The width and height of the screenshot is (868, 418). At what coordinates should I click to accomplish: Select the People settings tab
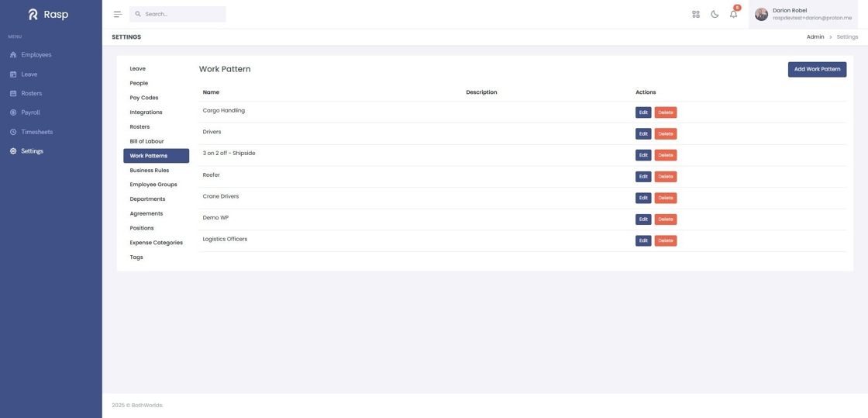[x=156, y=83]
